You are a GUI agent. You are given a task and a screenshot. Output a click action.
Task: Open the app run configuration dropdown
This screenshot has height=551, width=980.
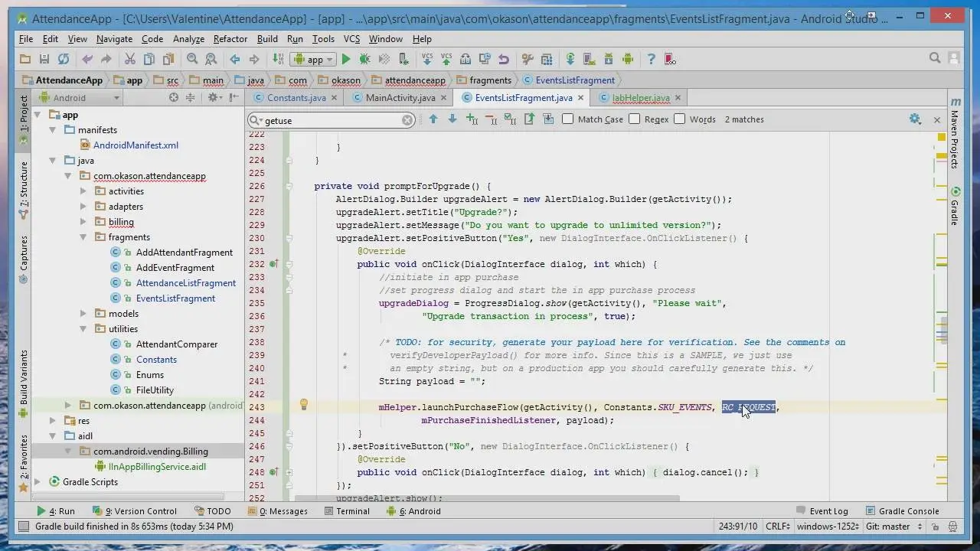tap(315, 59)
